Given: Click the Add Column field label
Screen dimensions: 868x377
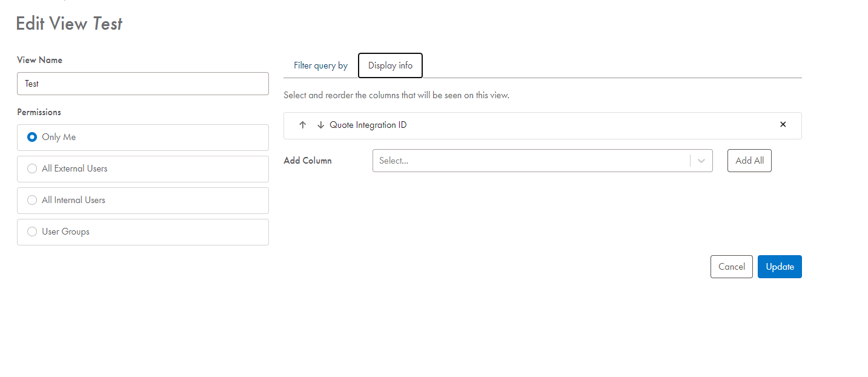Looking at the screenshot, I should click(308, 161).
